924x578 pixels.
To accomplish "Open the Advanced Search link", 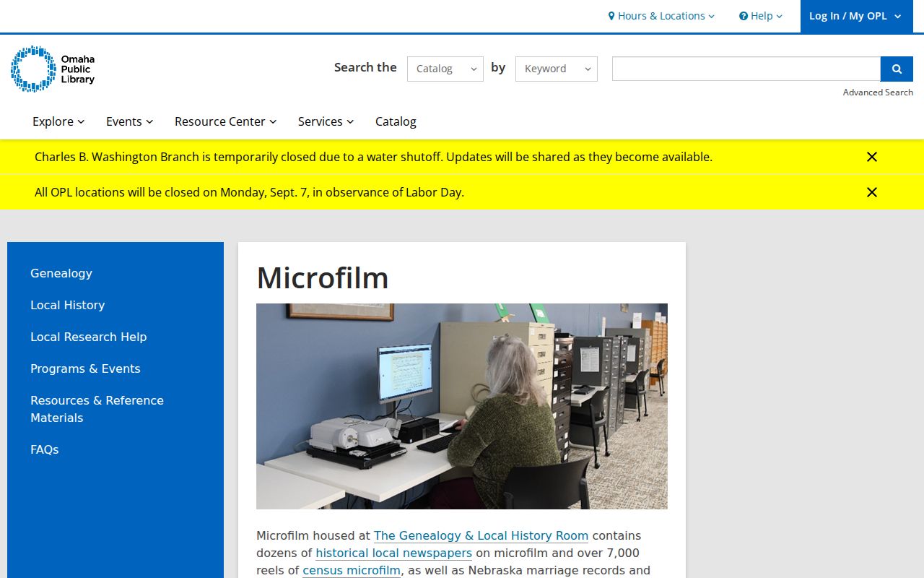I will tap(878, 92).
